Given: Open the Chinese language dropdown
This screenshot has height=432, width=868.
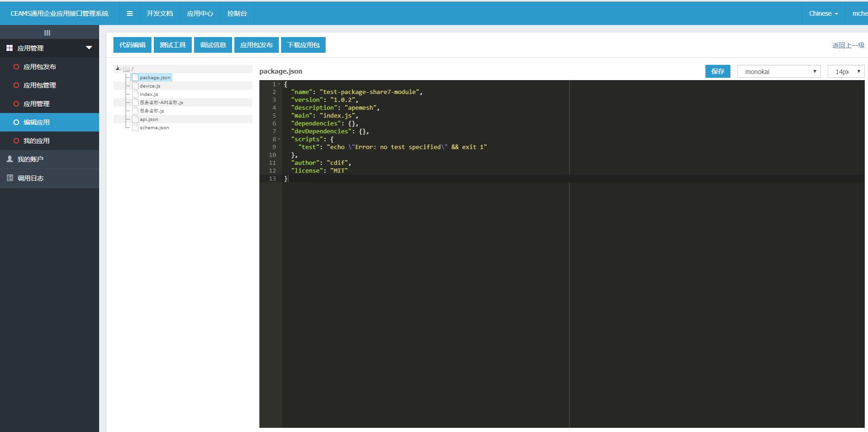Looking at the screenshot, I should point(824,13).
